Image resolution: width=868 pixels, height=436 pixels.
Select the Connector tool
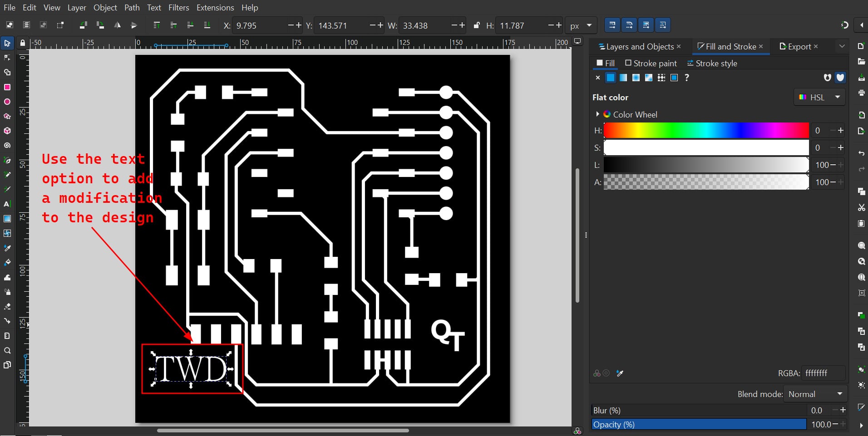point(7,321)
